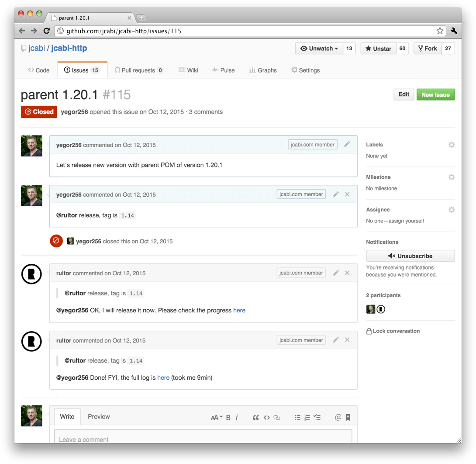Edit yegor256's '@rultor release' comment with pencil

tap(335, 194)
